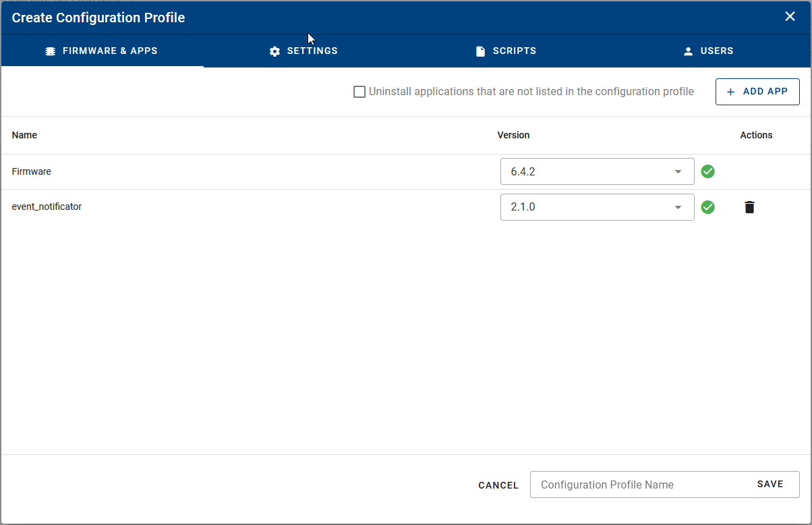Enable uninstalling applications not in the profile

[359, 91]
